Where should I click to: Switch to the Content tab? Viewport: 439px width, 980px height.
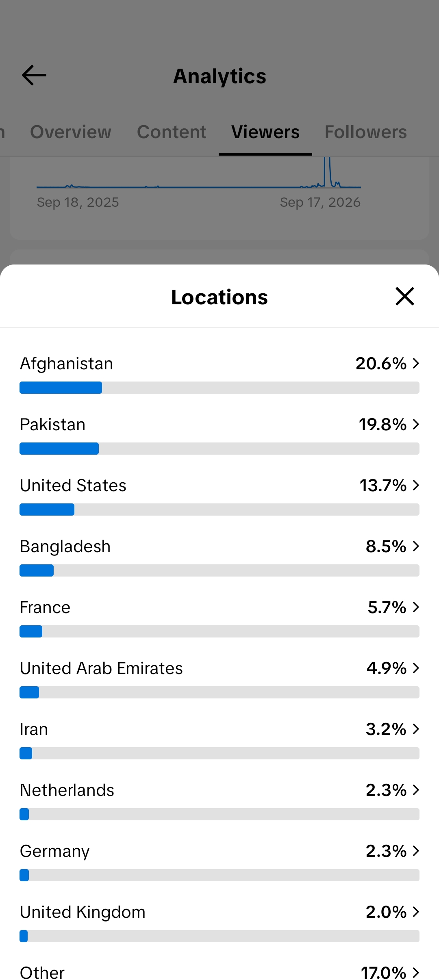[x=172, y=132]
